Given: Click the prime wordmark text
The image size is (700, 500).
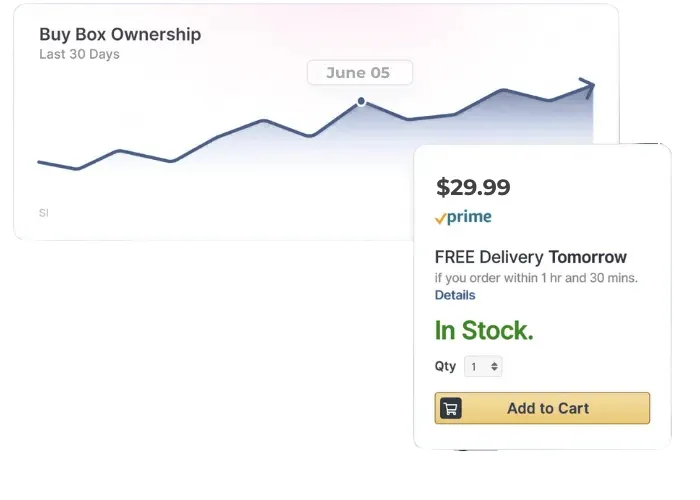Looking at the screenshot, I should [x=469, y=217].
